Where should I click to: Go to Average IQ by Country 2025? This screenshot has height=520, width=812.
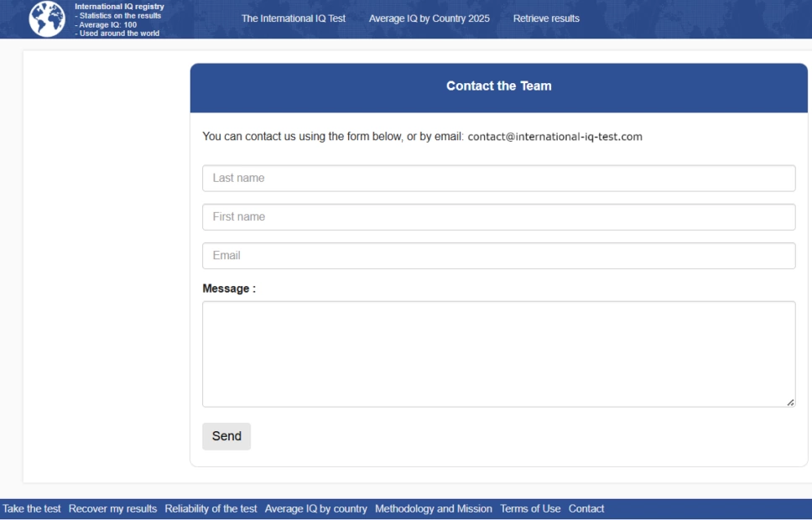coord(429,18)
